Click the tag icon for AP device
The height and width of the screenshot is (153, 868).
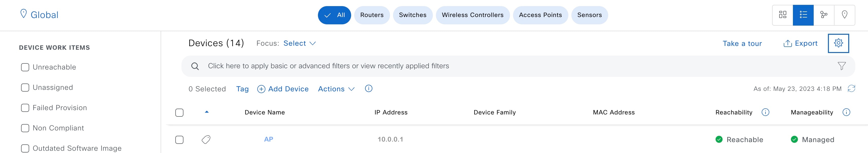pos(206,140)
